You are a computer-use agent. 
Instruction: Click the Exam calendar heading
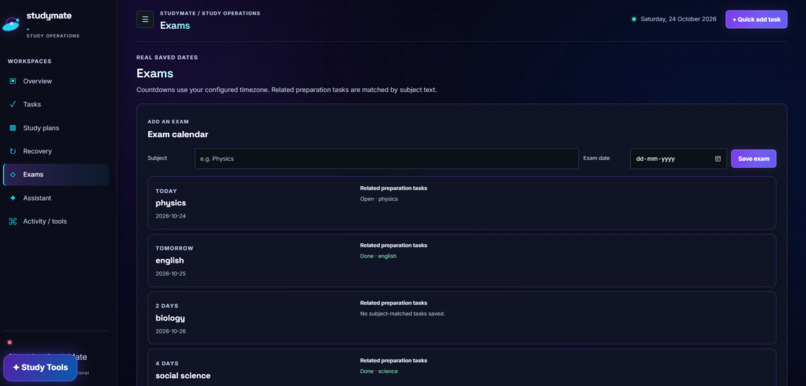(178, 134)
